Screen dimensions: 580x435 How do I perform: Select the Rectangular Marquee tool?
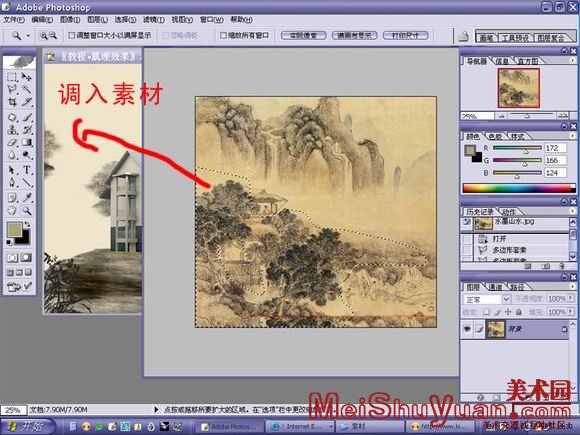(12, 77)
